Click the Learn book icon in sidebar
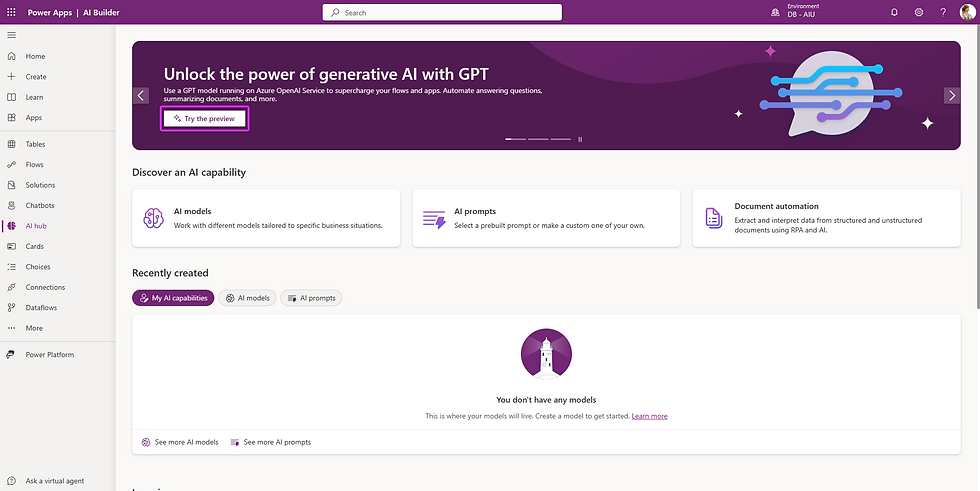Screen dimensions: 980x491 11,97
